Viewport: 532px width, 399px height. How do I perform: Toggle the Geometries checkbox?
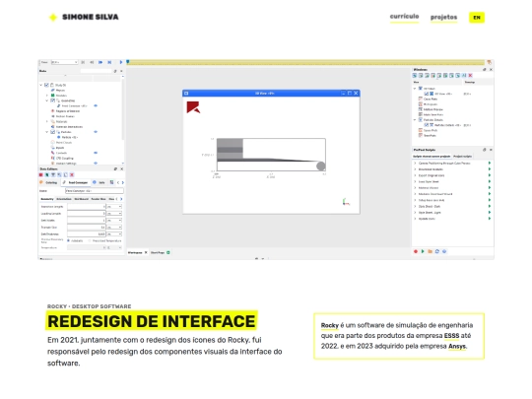[x=52, y=100]
